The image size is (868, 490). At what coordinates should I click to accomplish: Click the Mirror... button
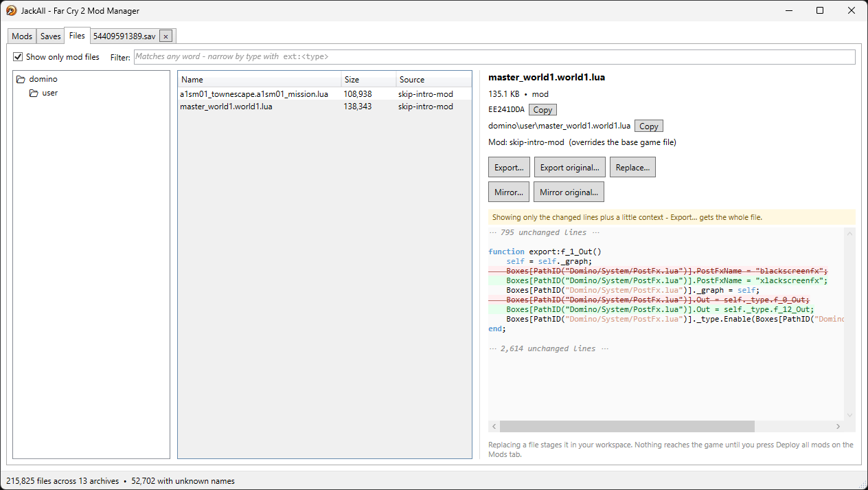tap(509, 192)
